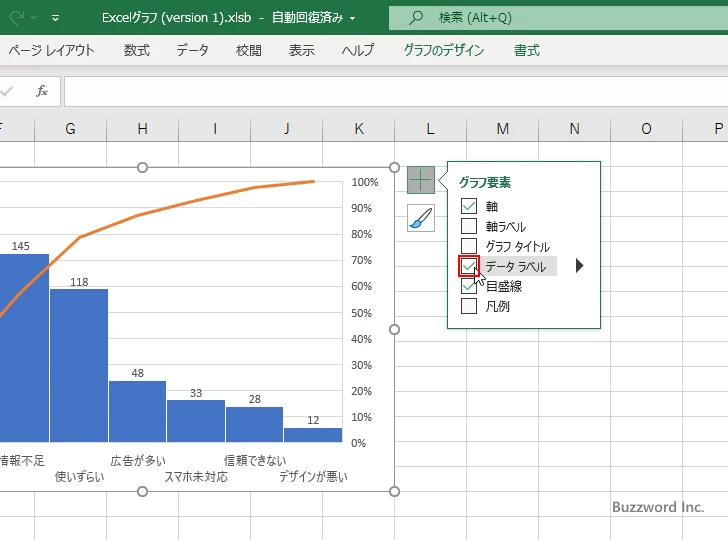Viewport: 728px width, 540px height.
Task: Click the insert function fx icon
Action: click(x=42, y=91)
